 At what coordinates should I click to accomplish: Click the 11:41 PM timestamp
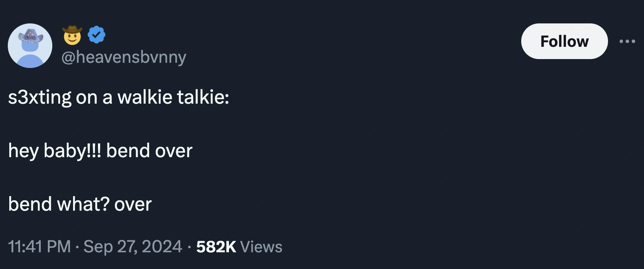(39, 246)
